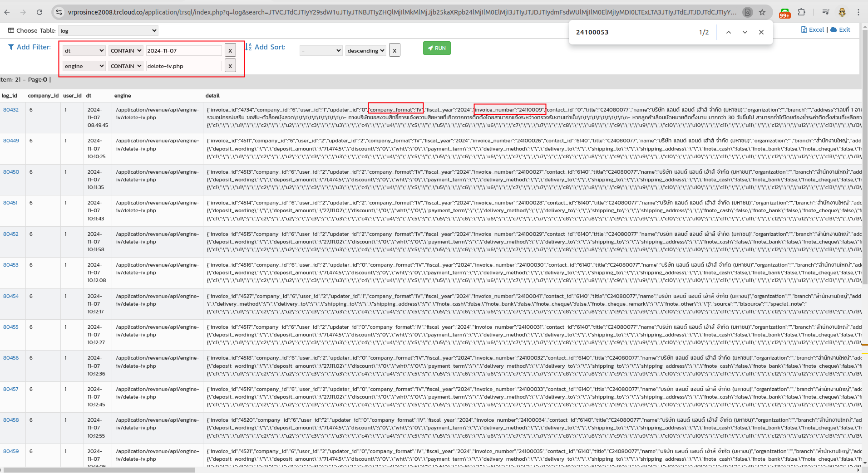The width and height of the screenshot is (868, 473).
Task: Click the engine column header
Action: pos(123,96)
